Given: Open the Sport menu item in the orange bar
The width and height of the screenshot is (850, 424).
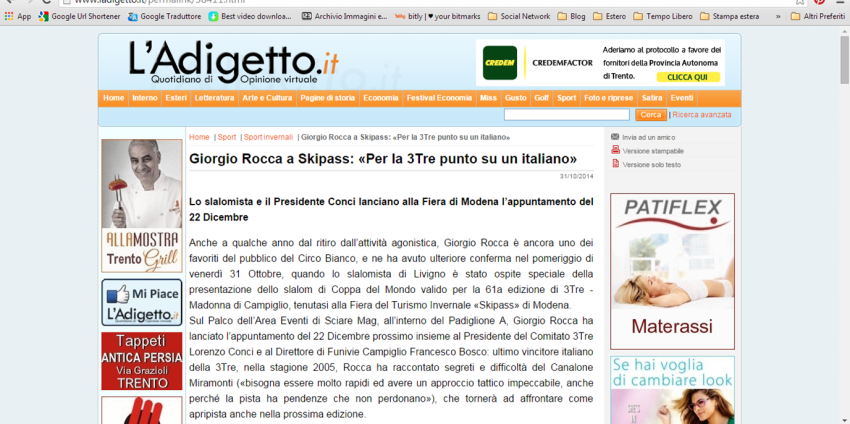Looking at the screenshot, I should pos(567,98).
